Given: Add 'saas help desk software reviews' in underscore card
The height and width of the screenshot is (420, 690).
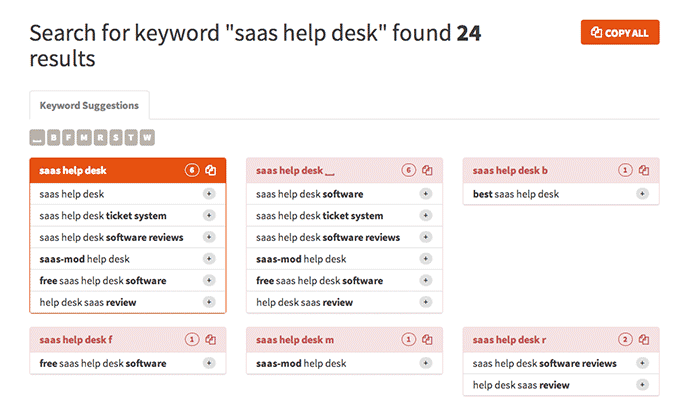Looking at the screenshot, I should [x=426, y=237].
